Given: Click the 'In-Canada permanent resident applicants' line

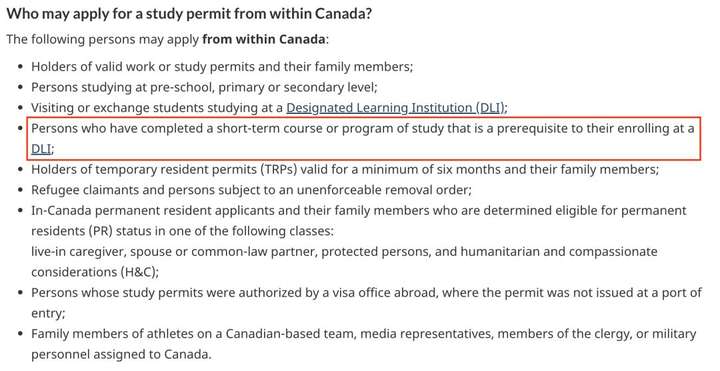Looking at the screenshot, I should [359, 210].
